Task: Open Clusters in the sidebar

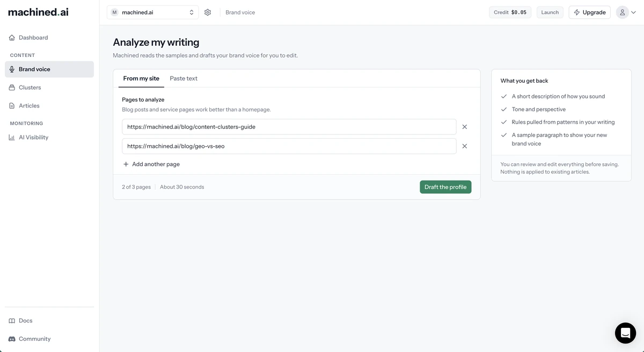Action: click(49, 88)
